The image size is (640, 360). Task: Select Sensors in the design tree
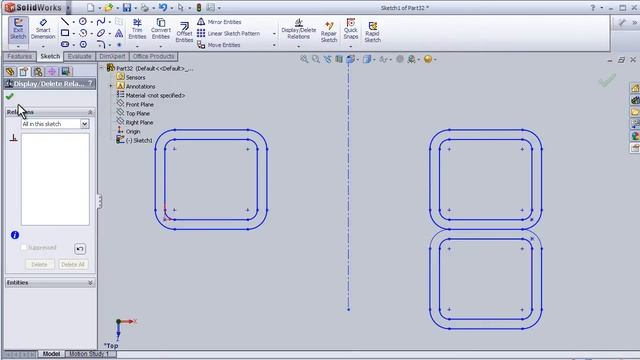click(135, 77)
